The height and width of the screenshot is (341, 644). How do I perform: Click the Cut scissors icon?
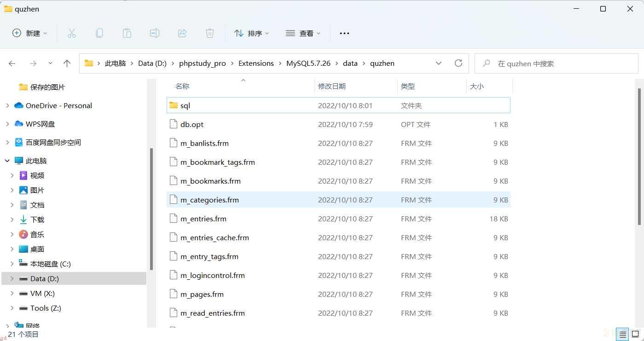(71, 33)
